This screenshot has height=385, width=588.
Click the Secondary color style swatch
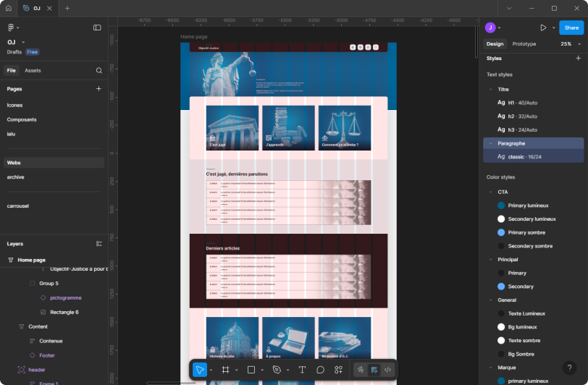click(501, 287)
